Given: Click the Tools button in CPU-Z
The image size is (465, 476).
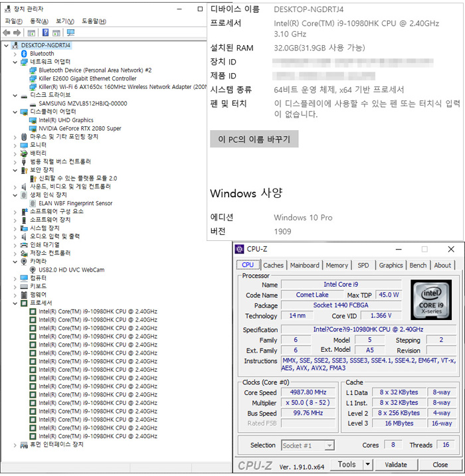Looking at the screenshot, I should coord(347,464).
